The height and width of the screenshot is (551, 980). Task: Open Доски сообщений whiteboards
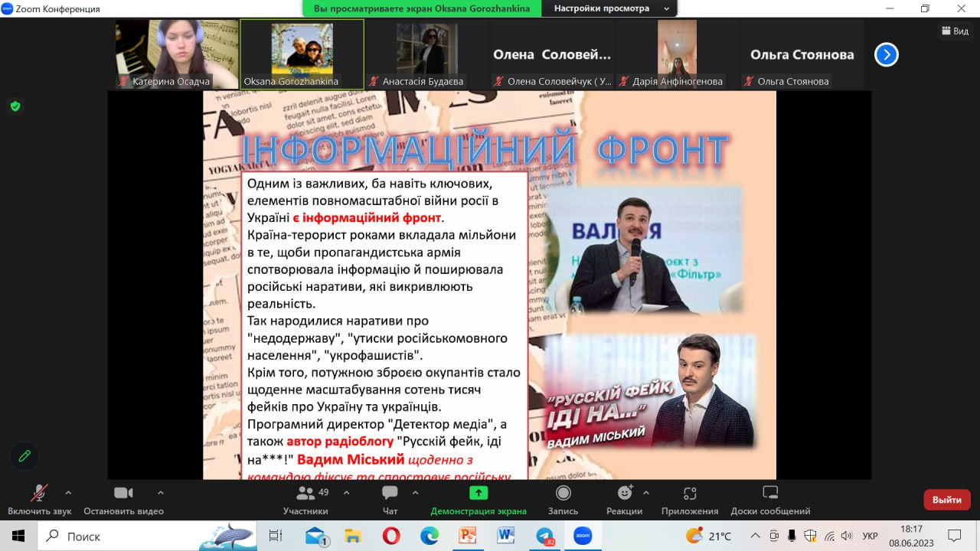pos(770,500)
